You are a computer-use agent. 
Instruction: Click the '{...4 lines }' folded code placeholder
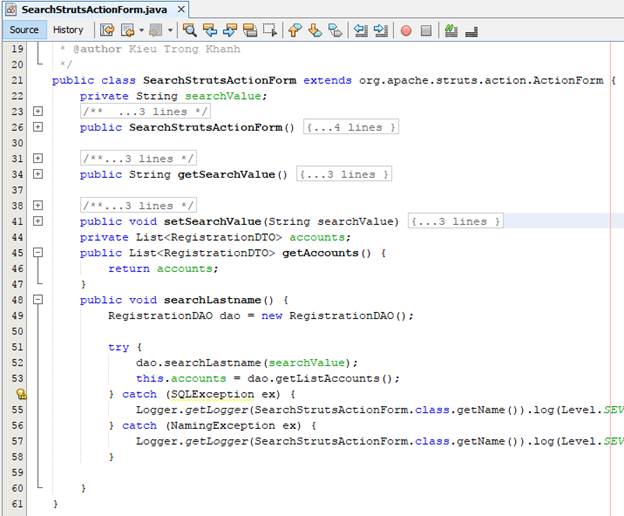[351, 127]
